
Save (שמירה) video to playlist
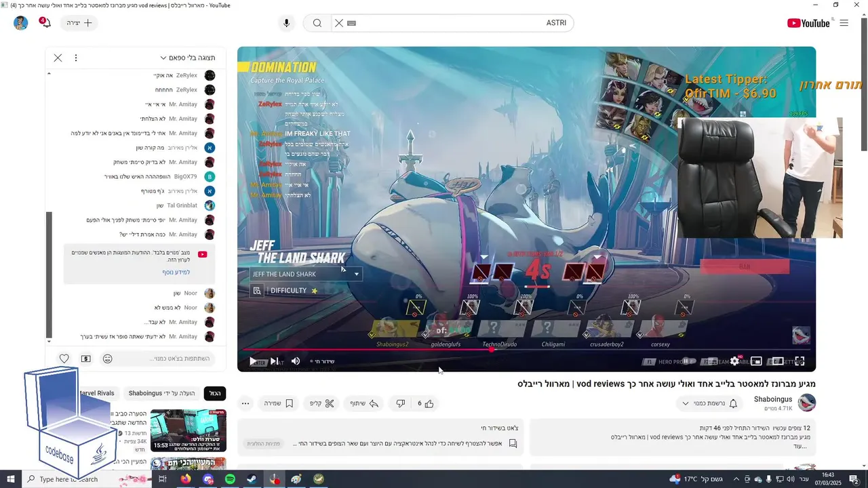pyautogui.click(x=278, y=403)
